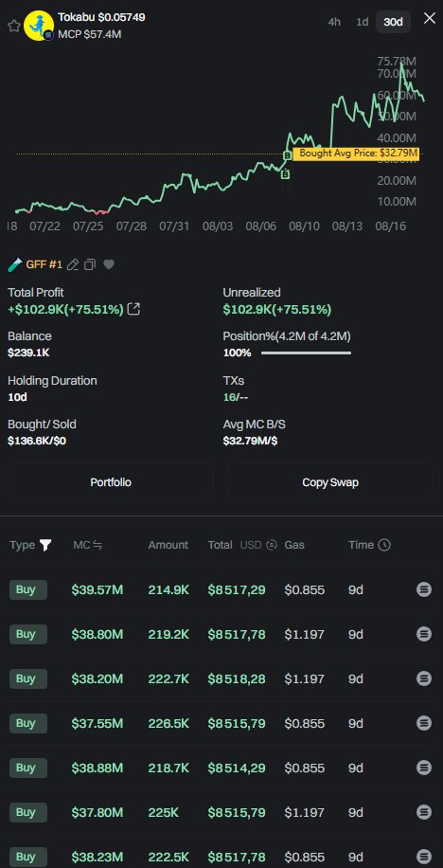Open details for the $39.57M buy

pyautogui.click(x=424, y=589)
